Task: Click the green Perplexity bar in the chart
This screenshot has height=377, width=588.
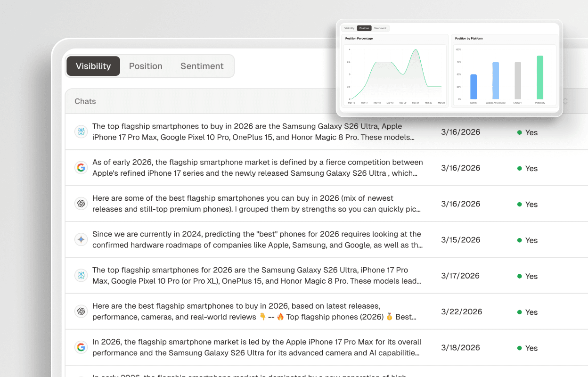Action: click(540, 77)
